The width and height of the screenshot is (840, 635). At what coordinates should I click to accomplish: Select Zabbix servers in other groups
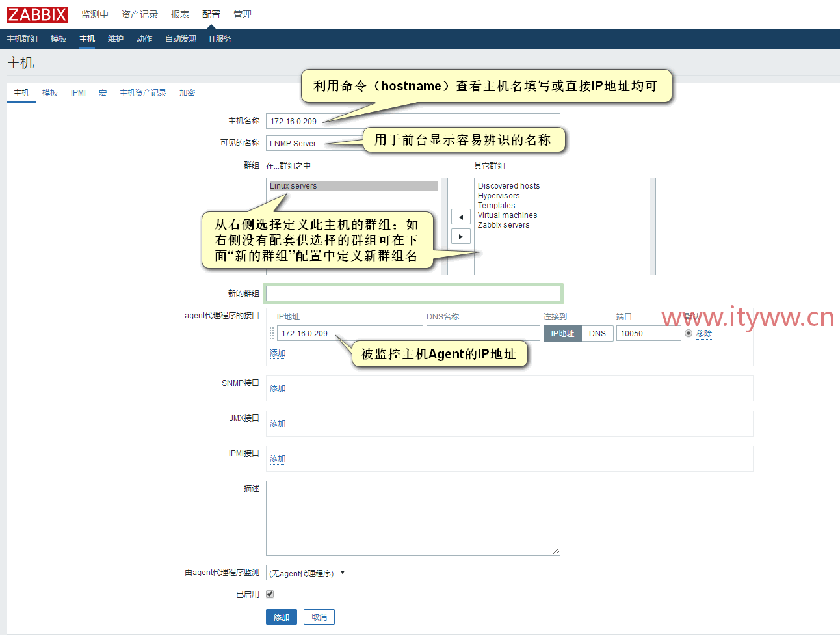[503, 225]
